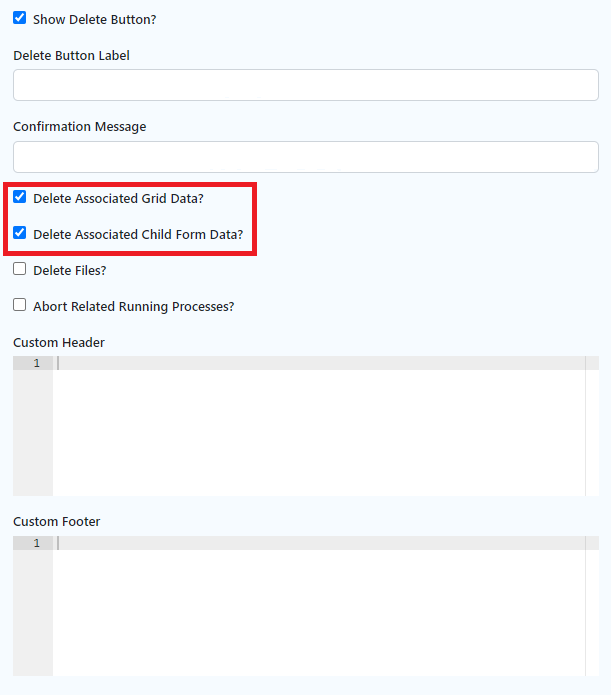The height and width of the screenshot is (695, 611).
Task: Uncheck Delete Associated Grid Data checkbox
Action: coord(20,198)
